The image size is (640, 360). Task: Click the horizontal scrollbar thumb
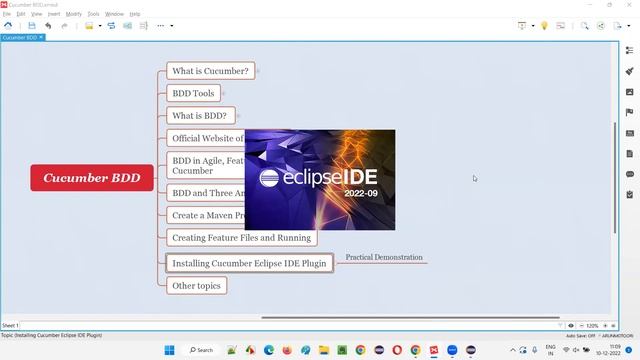click(x=411, y=317)
